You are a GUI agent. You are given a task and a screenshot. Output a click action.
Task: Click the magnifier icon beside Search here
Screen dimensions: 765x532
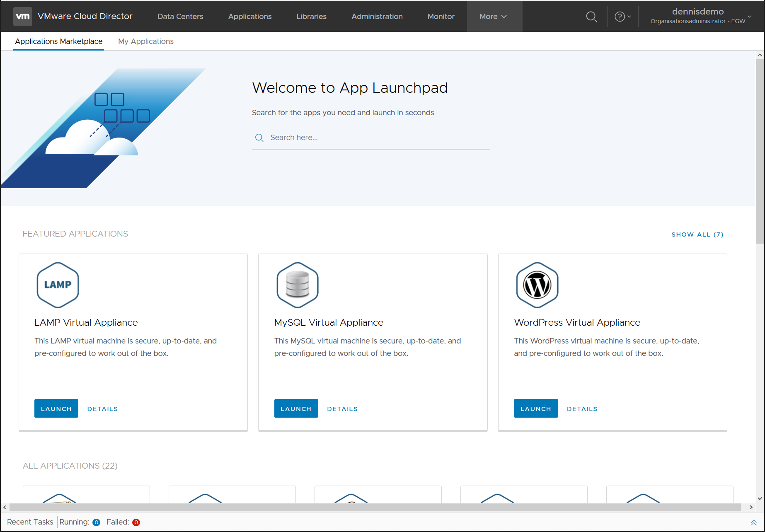pos(259,138)
